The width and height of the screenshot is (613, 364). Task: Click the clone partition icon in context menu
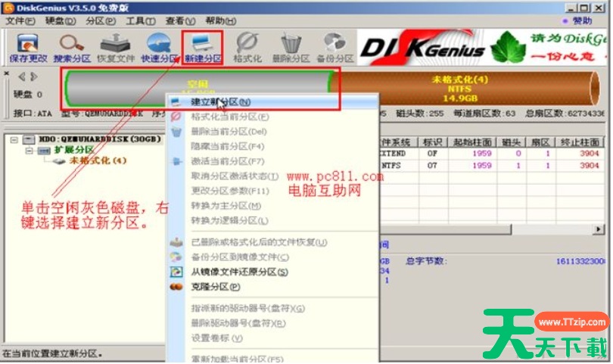176,287
